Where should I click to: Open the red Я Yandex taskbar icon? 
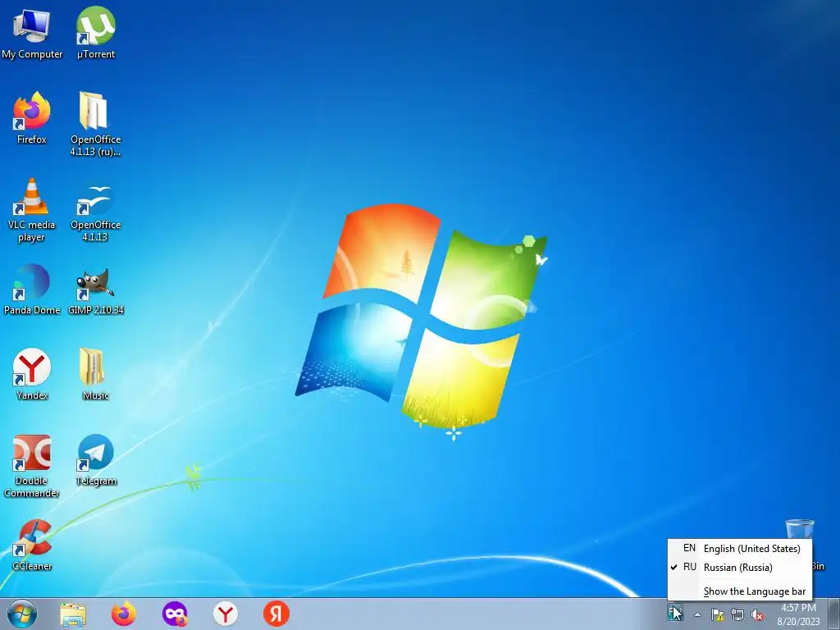point(276,614)
